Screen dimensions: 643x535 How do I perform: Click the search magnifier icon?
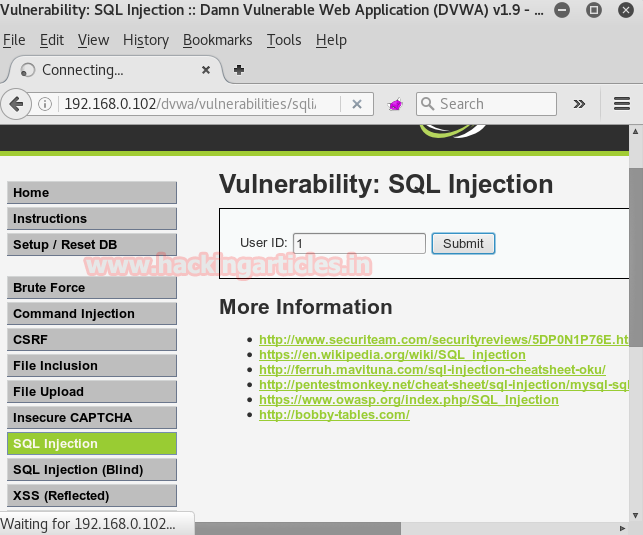click(x=427, y=104)
